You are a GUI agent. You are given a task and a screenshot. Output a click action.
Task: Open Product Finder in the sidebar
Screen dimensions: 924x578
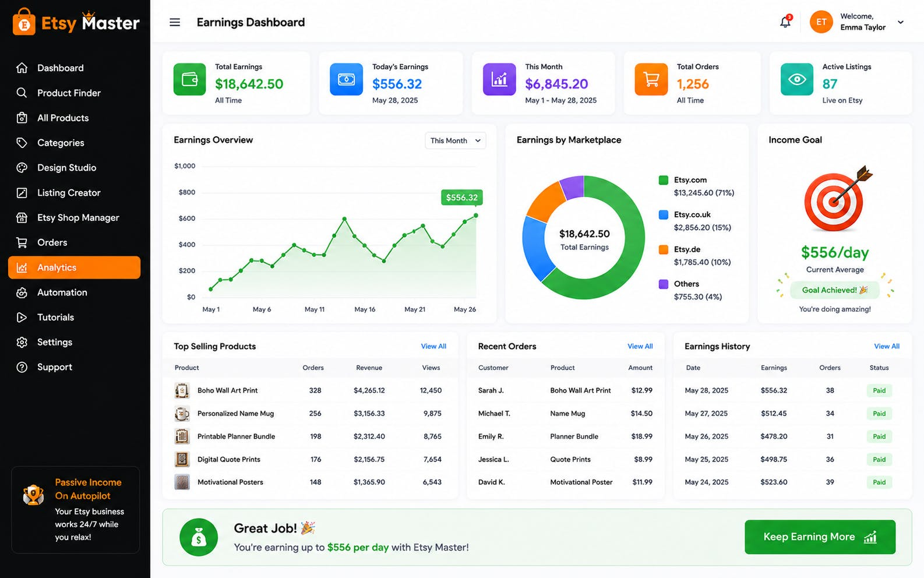pos(74,93)
